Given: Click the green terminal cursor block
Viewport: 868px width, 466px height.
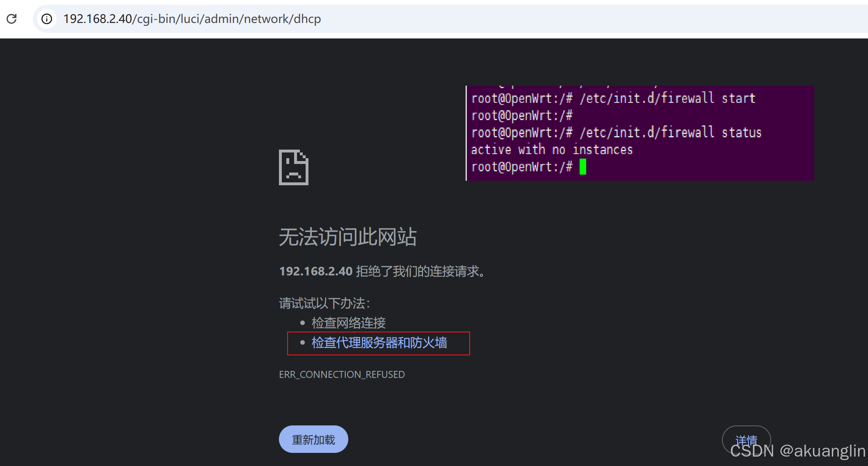Looking at the screenshot, I should (582, 167).
